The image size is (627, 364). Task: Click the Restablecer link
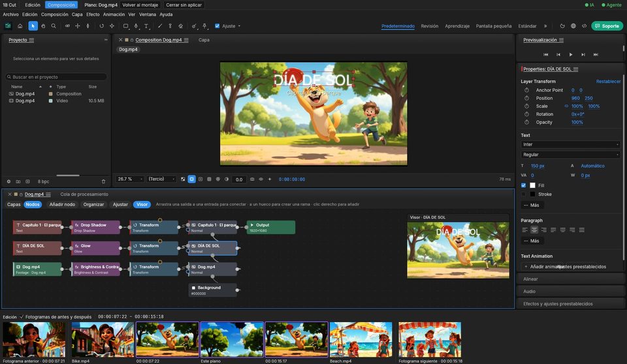pyautogui.click(x=608, y=82)
